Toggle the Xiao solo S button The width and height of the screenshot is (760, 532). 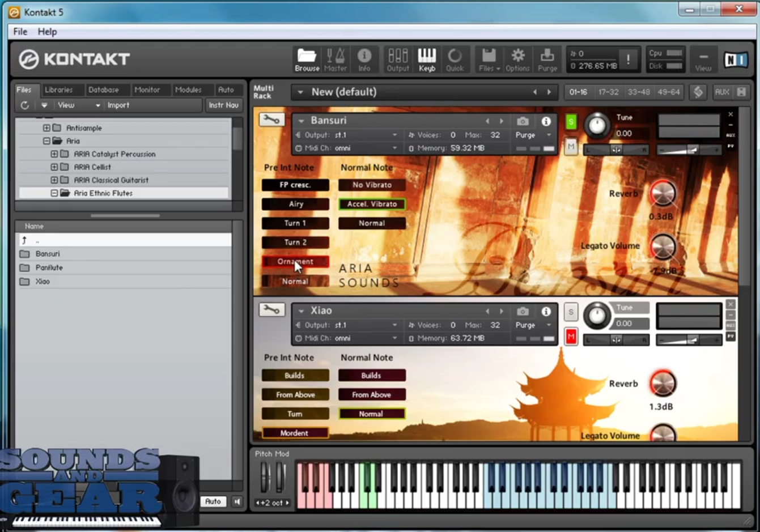coord(571,312)
